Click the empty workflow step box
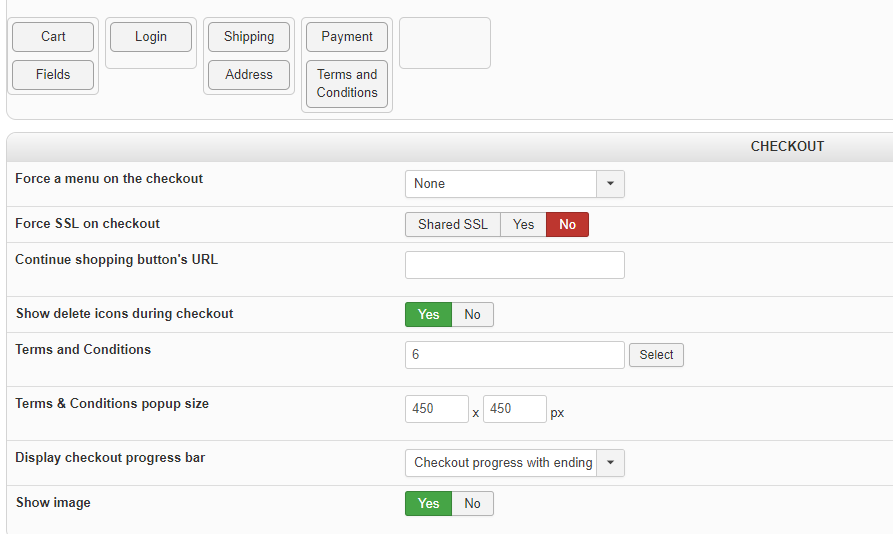 445,43
